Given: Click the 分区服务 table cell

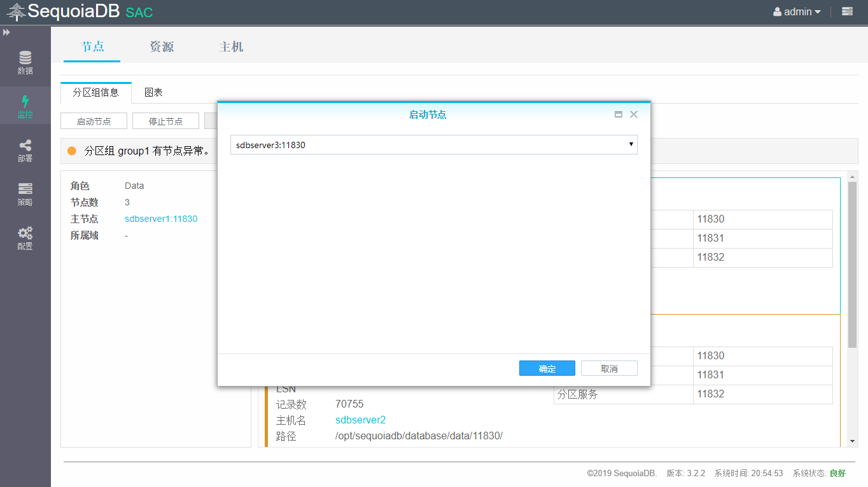Looking at the screenshot, I should (623, 394).
